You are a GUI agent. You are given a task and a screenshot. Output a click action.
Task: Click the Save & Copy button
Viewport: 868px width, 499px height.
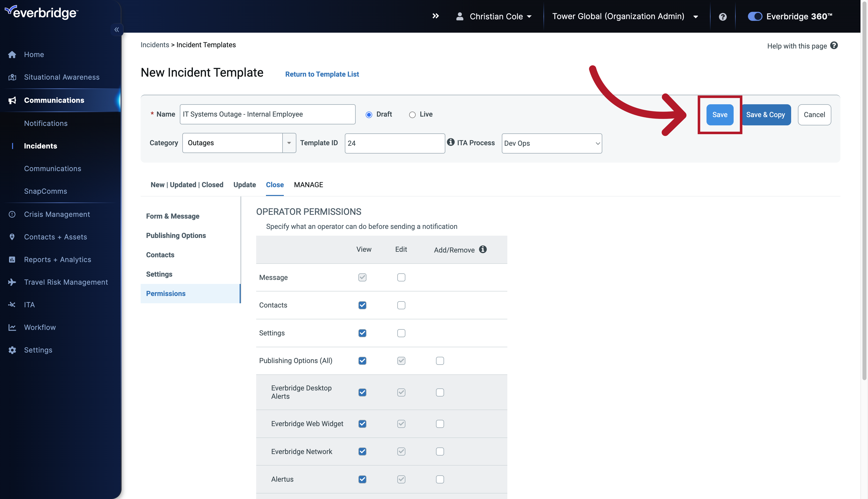pyautogui.click(x=766, y=115)
